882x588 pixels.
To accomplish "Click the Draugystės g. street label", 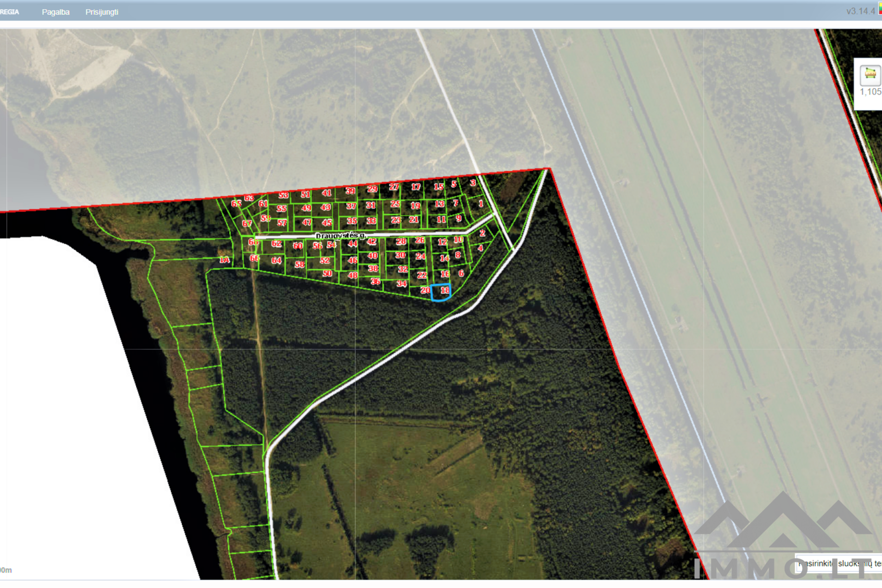I will click(340, 236).
